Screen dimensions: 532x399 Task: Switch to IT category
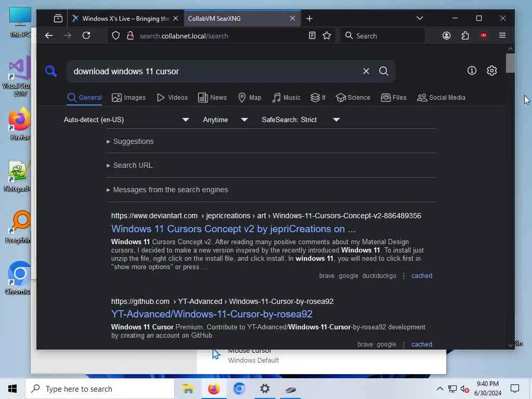[318, 98]
